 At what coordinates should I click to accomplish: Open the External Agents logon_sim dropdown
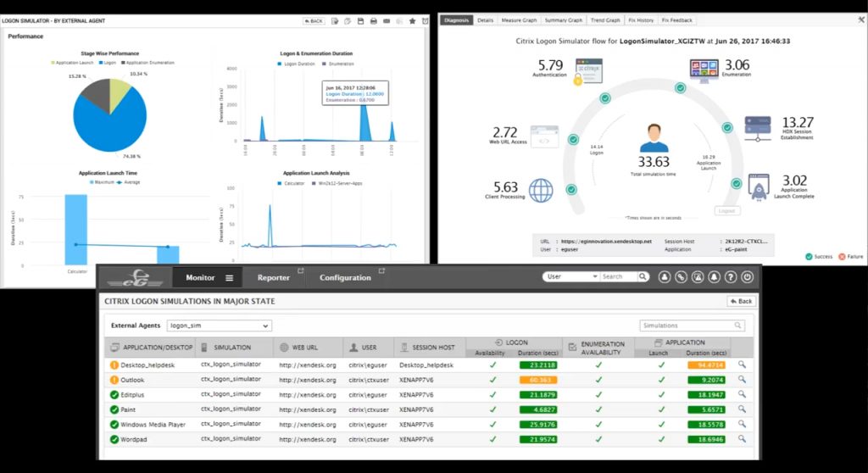pyautogui.click(x=220, y=326)
